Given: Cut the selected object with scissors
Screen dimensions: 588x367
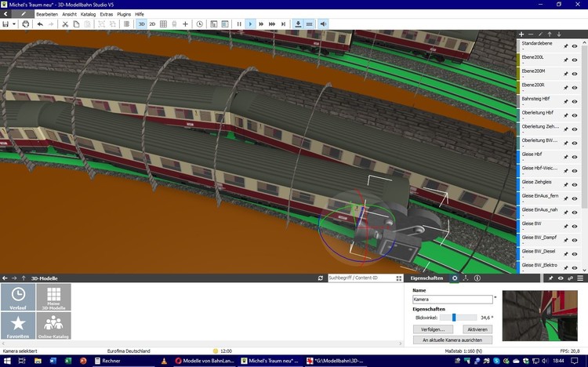Looking at the screenshot, I should [65, 24].
